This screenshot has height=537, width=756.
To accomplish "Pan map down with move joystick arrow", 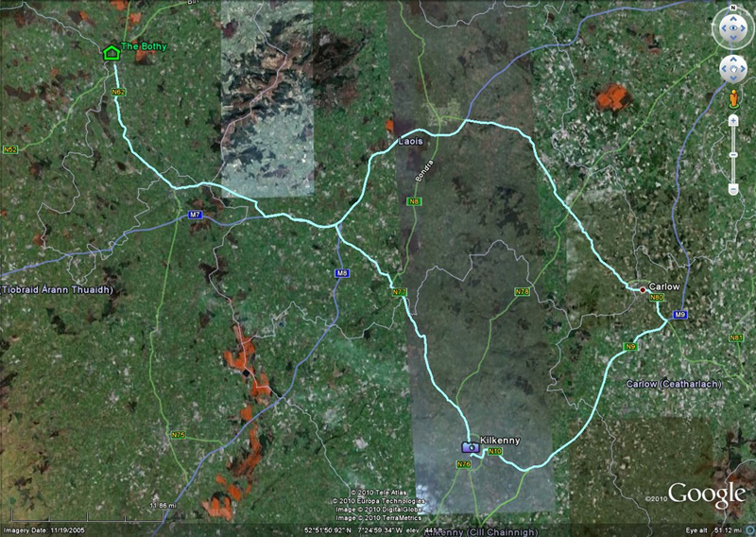I will coord(733,78).
